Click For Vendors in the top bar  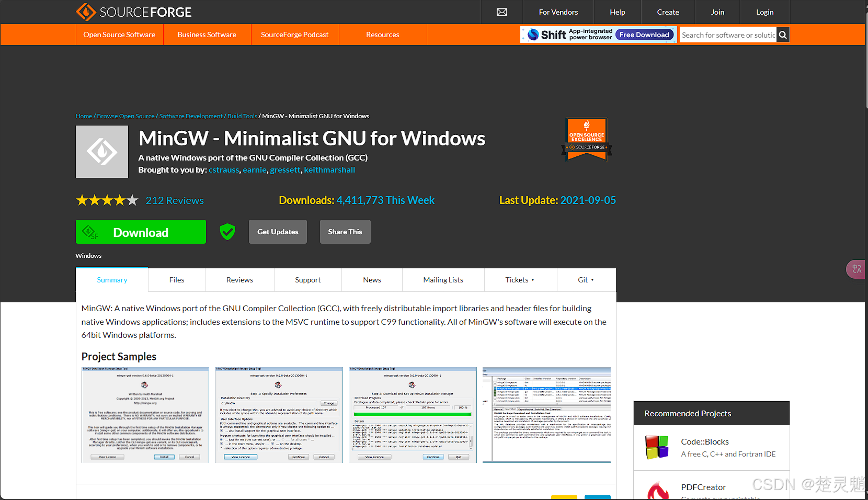pos(558,12)
